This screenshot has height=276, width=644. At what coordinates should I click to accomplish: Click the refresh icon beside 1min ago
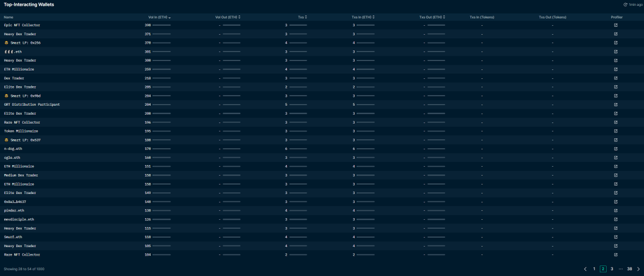pos(625,4)
